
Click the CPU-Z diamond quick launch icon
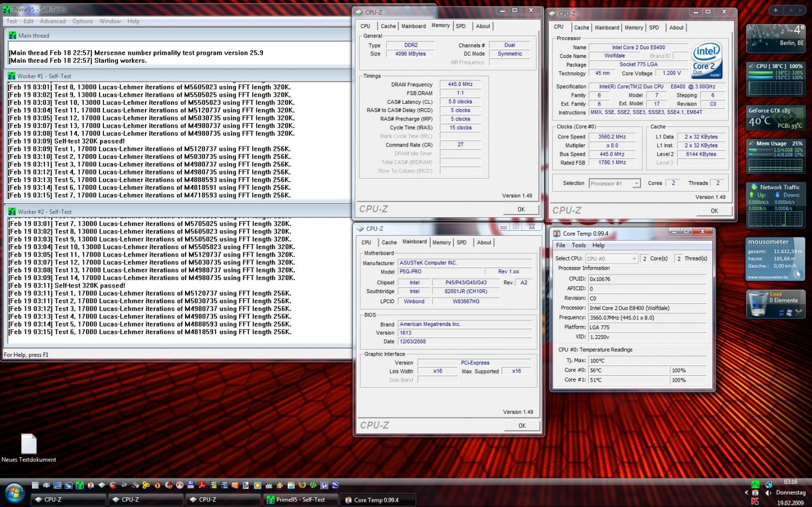102,485
